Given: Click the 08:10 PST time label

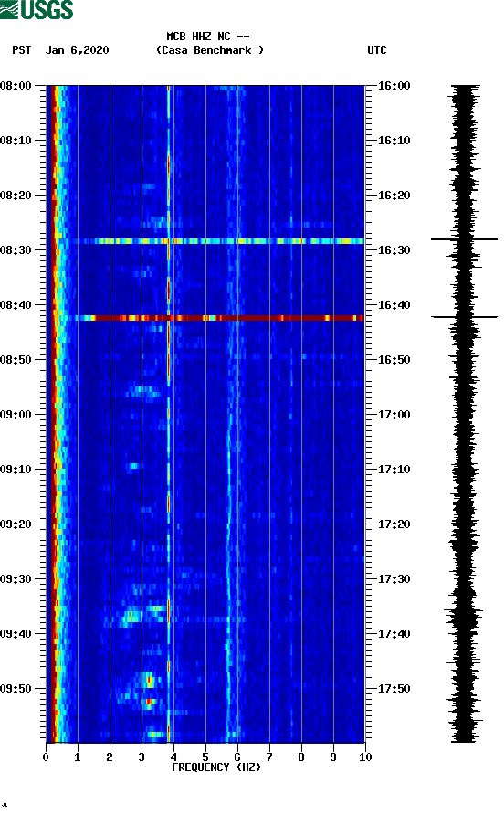Looking at the screenshot, I should pyautogui.click(x=16, y=141).
